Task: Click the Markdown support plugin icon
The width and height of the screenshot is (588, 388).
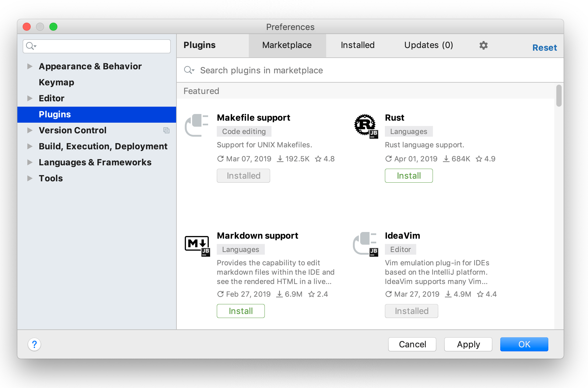Action: point(197,244)
